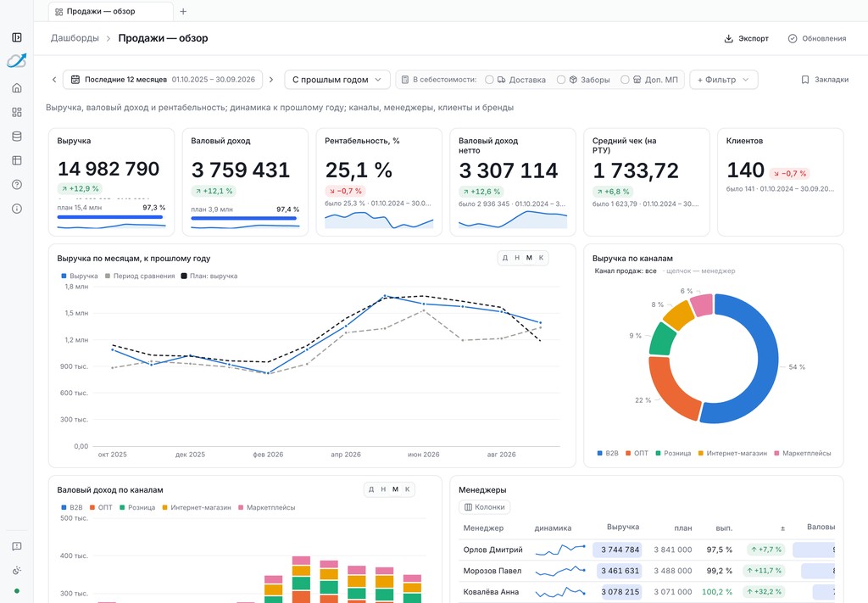Open the Обновления button
868x603 pixels.
[817, 39]
